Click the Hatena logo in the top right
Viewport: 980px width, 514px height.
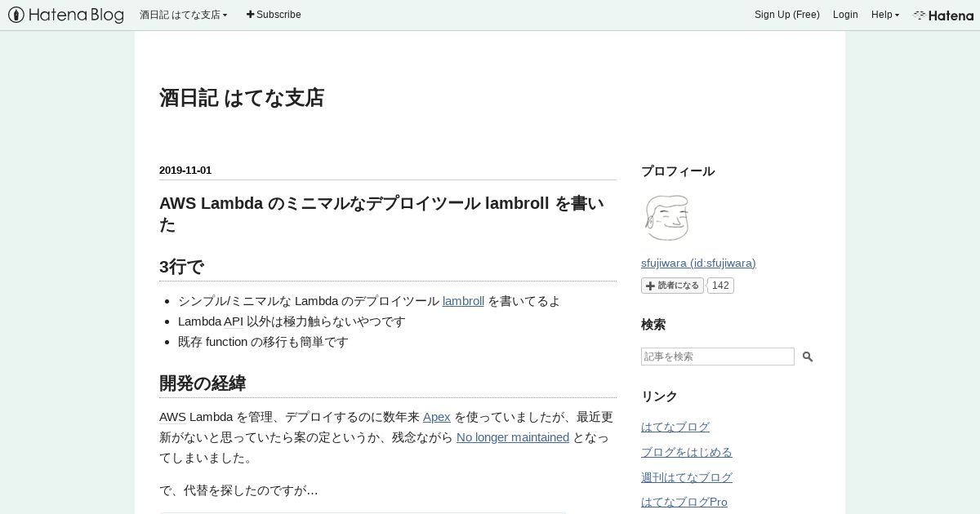tap(943, 15)
